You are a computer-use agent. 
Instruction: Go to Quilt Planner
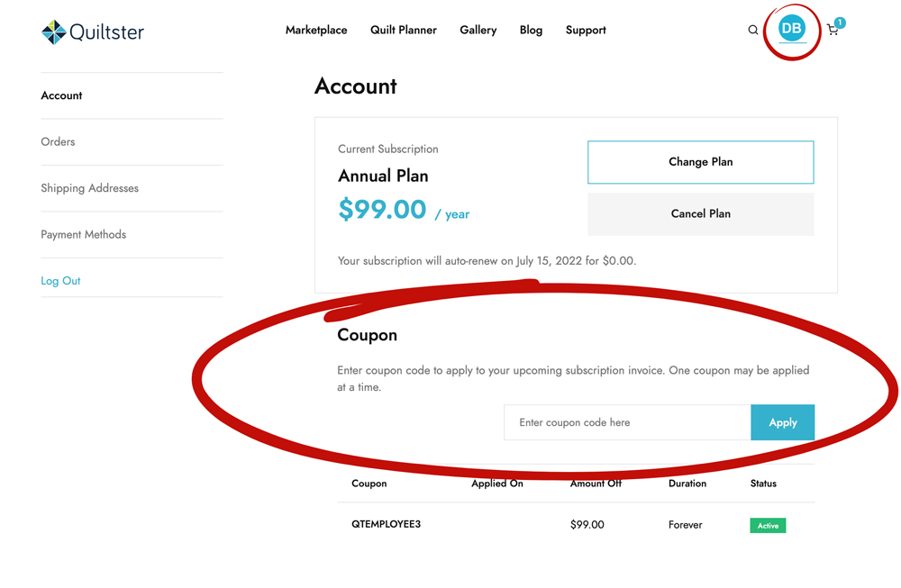pyautogui.click(x=404, y=30)
